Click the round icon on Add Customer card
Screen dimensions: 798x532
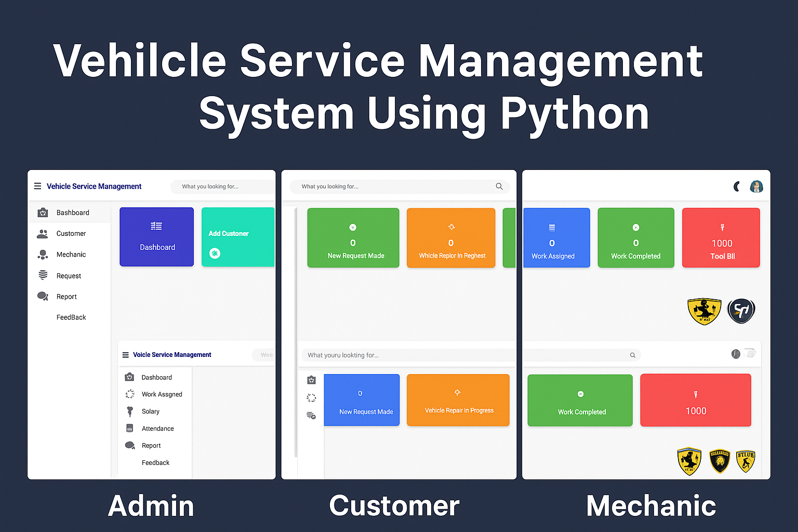point(215,253)
